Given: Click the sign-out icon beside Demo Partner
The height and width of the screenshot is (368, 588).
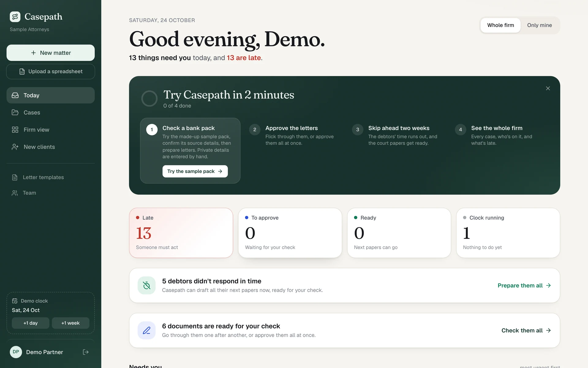Looking at the screenshot, I should coord(86,352).
